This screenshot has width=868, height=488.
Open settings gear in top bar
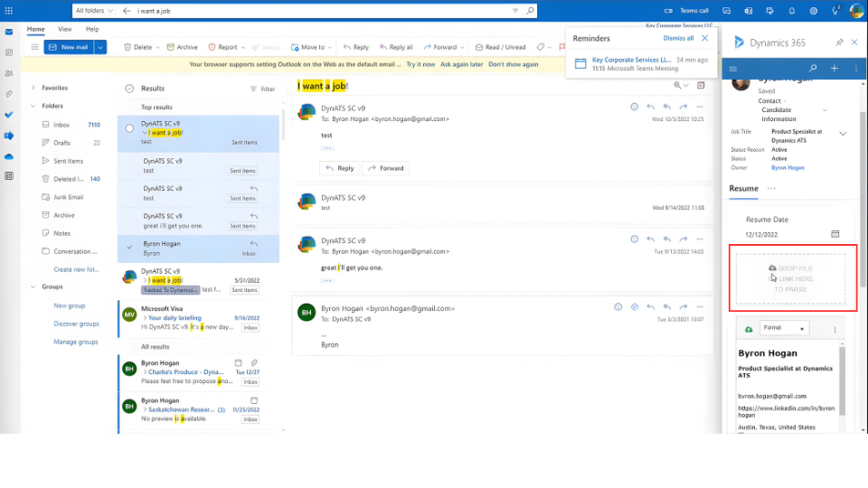(x=813, y=11)
